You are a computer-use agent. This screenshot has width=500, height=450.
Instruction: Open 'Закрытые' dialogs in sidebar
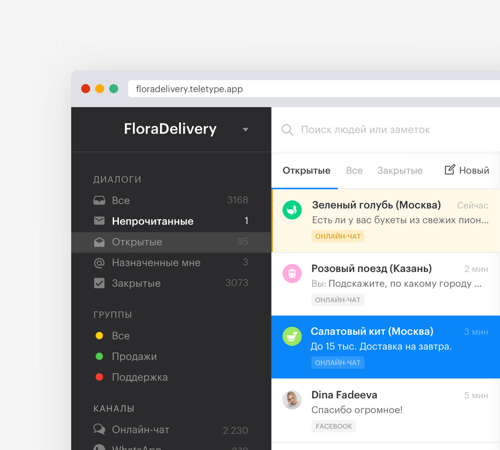[x=171, y=283]
